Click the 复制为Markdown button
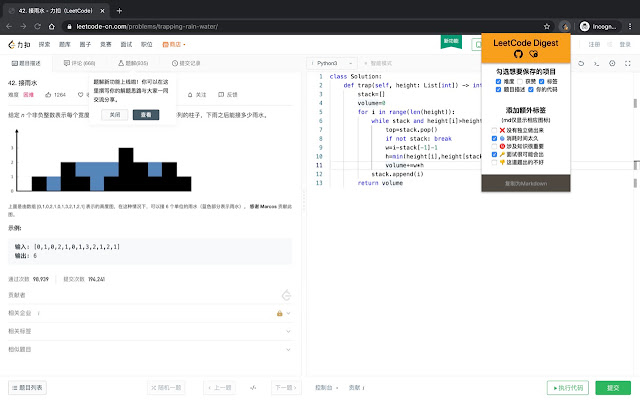The height and width of the screenshot is (400, 640). (526, 183)
